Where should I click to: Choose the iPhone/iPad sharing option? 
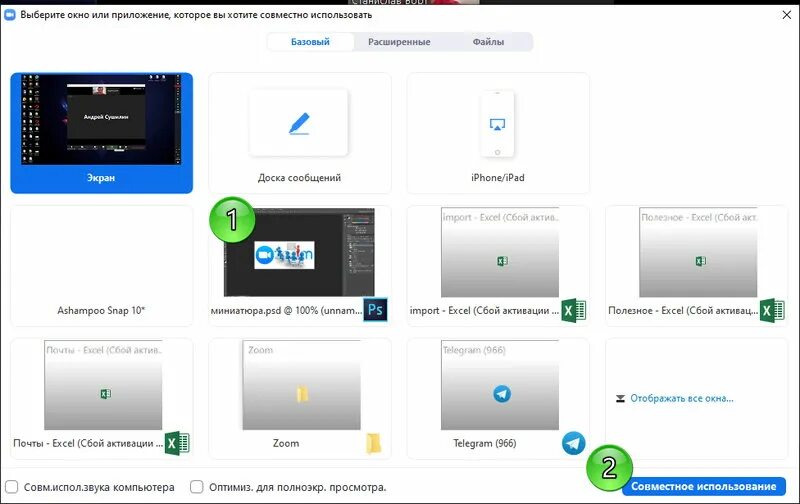(498, 133)
